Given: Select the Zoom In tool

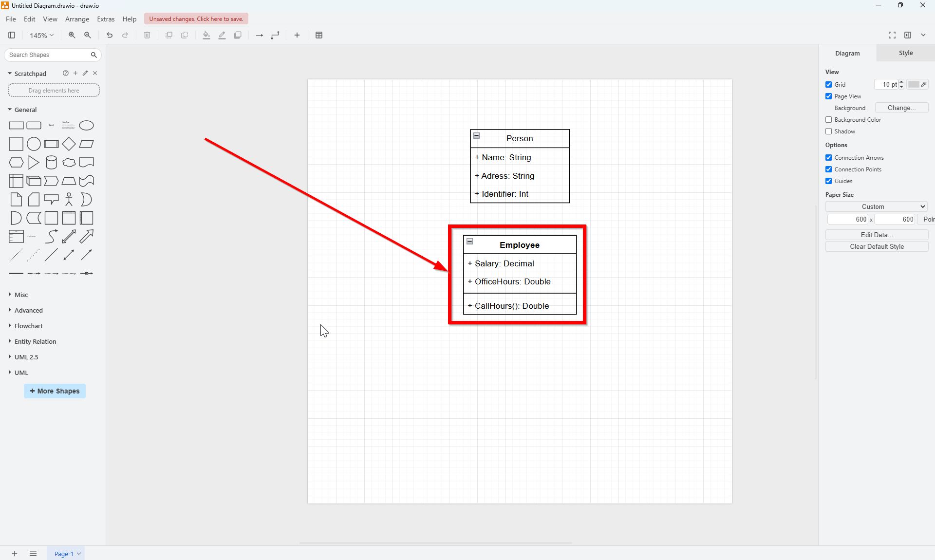Looking at the screenshot, I should 72,35.
